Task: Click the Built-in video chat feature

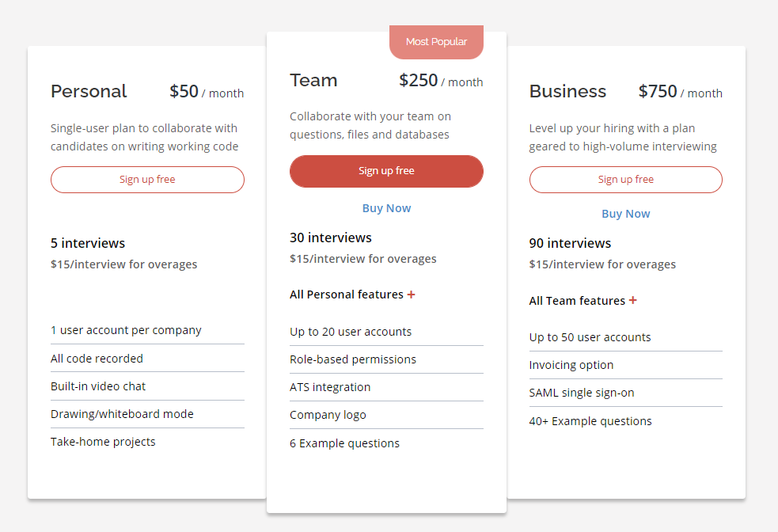Action: [x=98, y=386]
